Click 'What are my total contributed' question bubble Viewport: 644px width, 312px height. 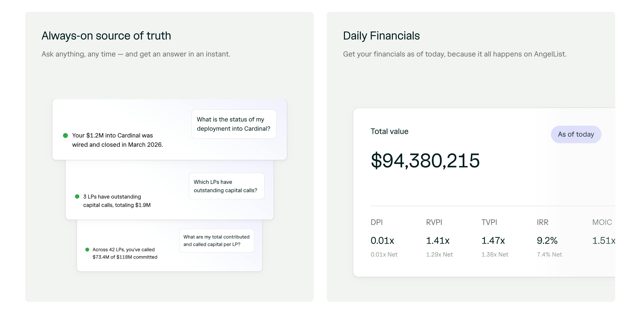[x=217, y=241]
